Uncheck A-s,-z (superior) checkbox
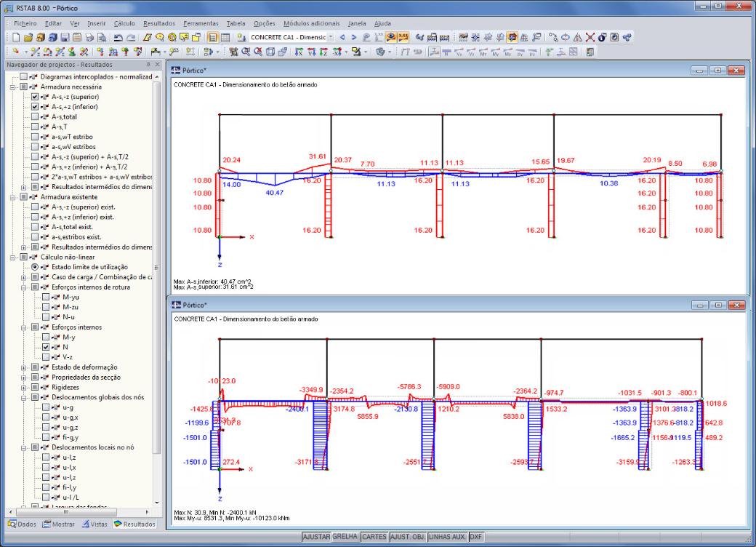The image size is (756, 547). pos(35,97)
